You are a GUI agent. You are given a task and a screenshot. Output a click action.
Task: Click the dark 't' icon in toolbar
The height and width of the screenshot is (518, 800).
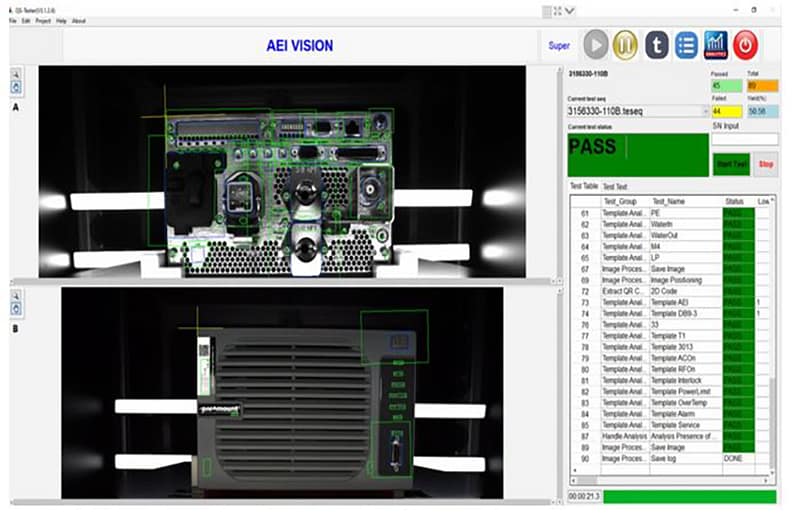click(655, 45)
